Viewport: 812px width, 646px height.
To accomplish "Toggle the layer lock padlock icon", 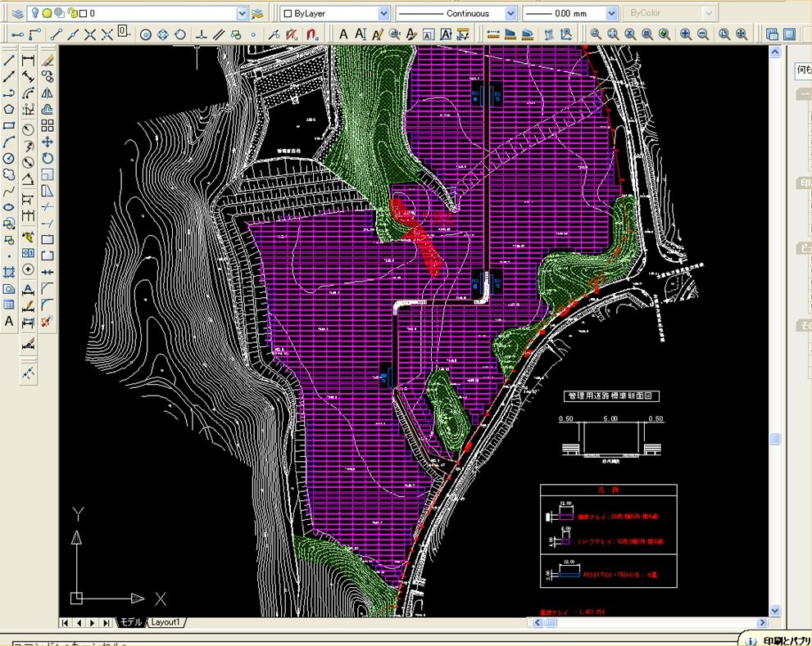I will click(71, 14).
